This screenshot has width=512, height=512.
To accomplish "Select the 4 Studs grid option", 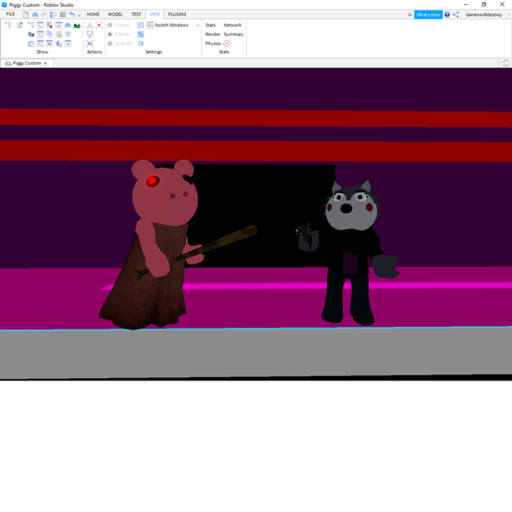I will [119, 34].
